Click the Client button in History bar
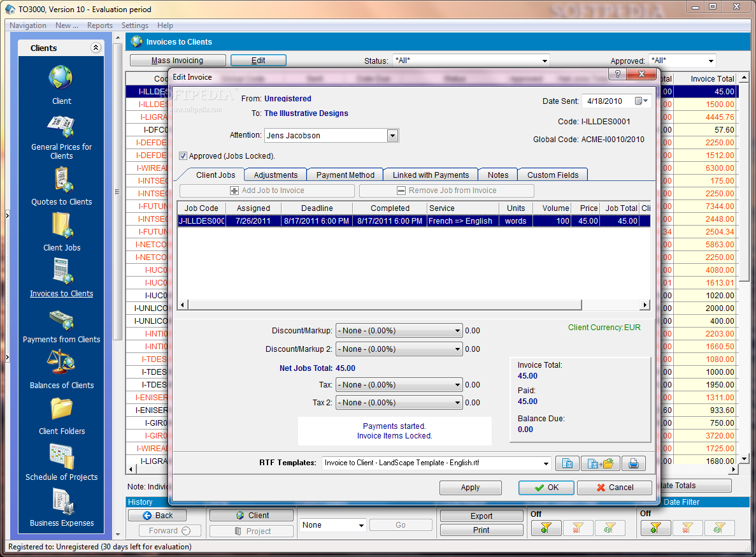Screen dimensions: 756x557 coord(252,516)
